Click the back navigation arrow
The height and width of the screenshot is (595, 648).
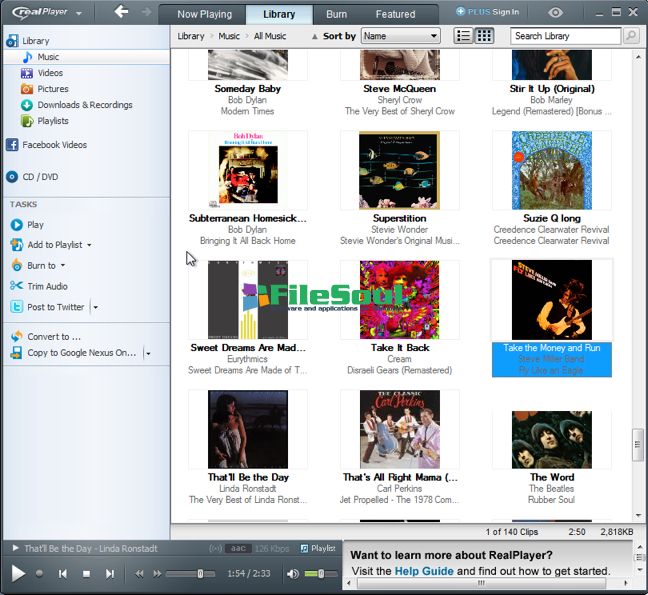121,12
